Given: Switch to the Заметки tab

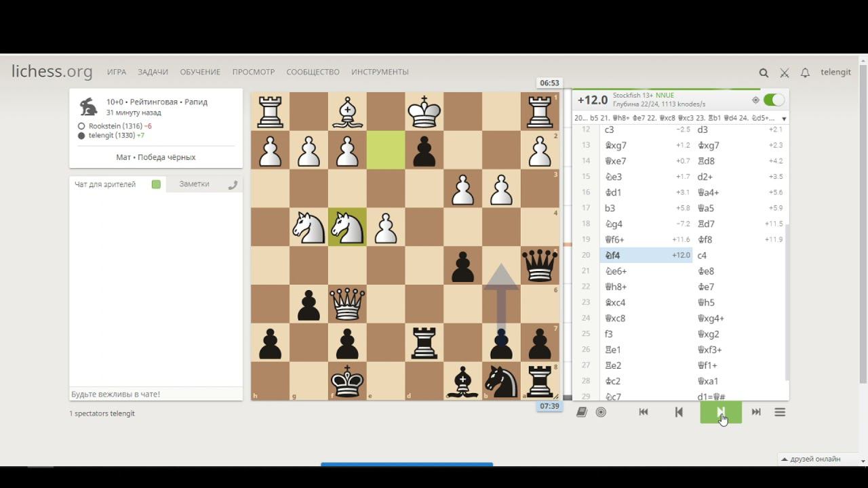Looking at the screenshot, I should (x=194, y=184).
